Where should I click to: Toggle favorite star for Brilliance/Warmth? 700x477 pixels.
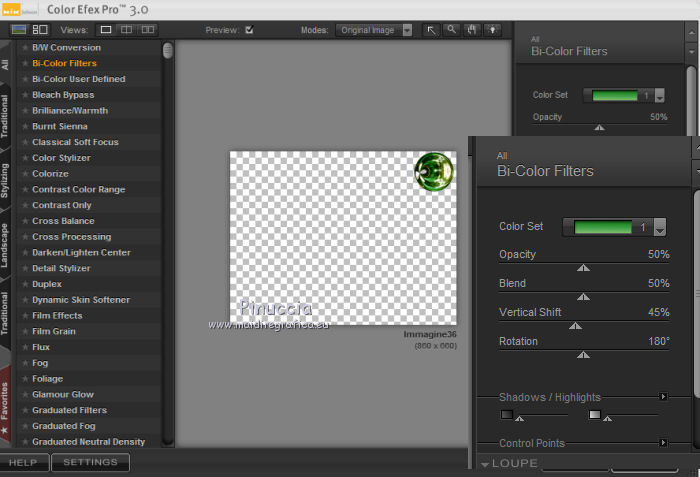pos(25,111)
